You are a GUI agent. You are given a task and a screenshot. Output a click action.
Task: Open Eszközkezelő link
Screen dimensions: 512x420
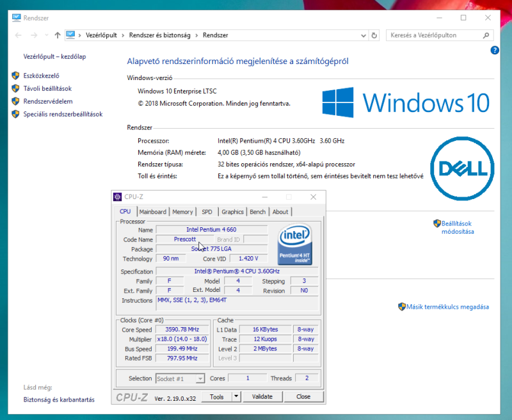(41, 76)
